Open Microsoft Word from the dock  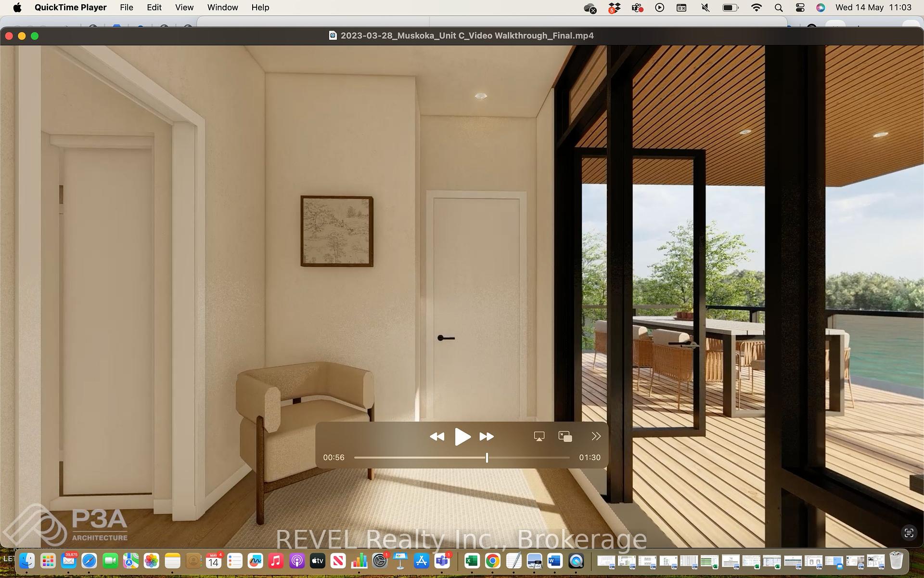pos(555,561)
